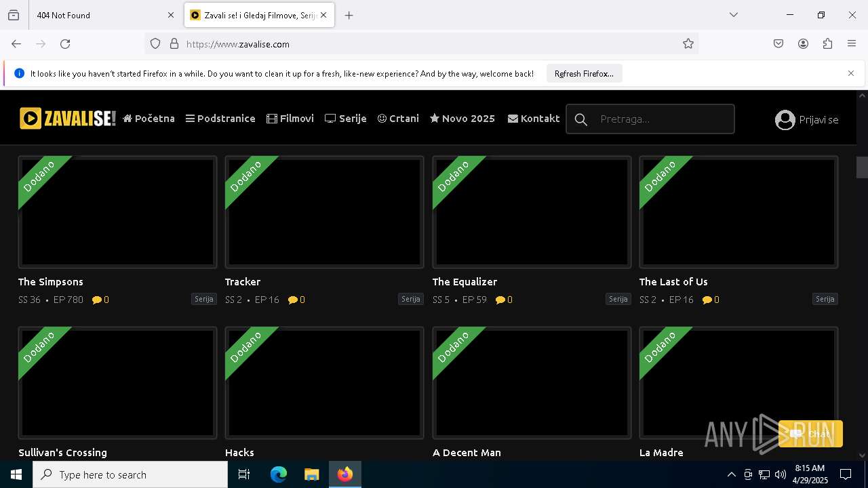Open Sullivan's Crossing thumbnail

(x=117, y=383)
